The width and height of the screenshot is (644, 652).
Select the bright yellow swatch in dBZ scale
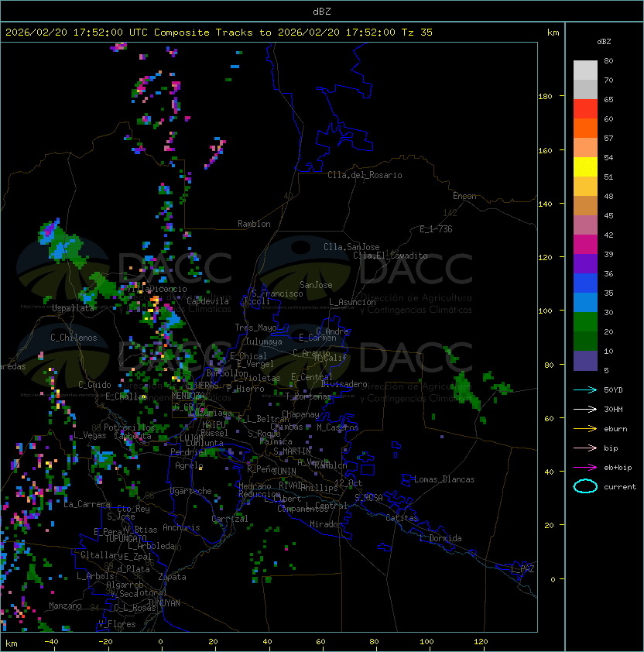tap(585, 167)
